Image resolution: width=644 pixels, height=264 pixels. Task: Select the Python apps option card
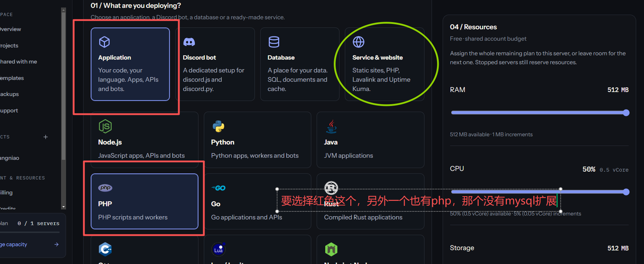tap(257, 140)
